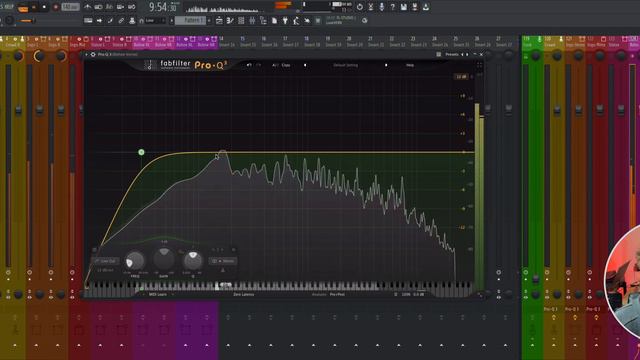Click the microphone icon in top toolbar

381,7
